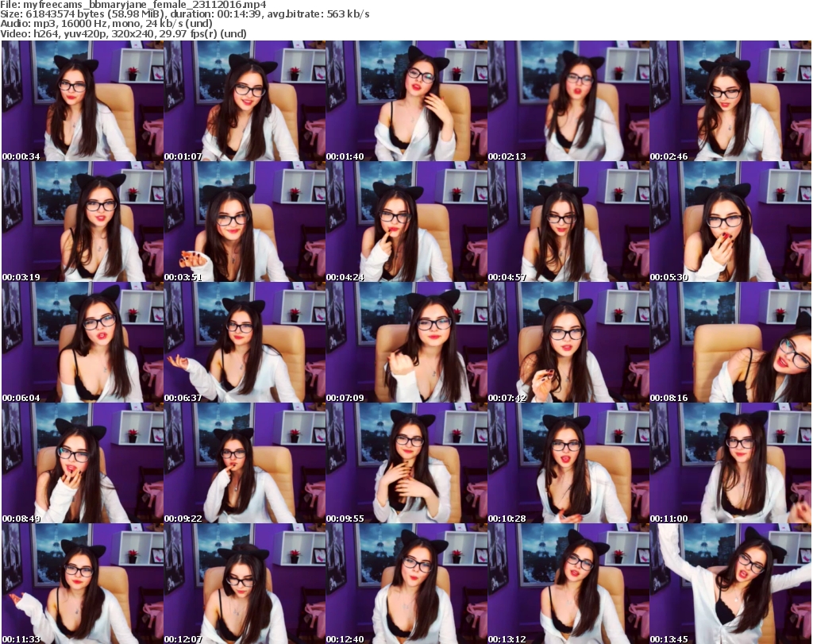Select the thumbnail frame stamped 00:04:57
The image size is (813, 644).
click(x=568, y=222)
